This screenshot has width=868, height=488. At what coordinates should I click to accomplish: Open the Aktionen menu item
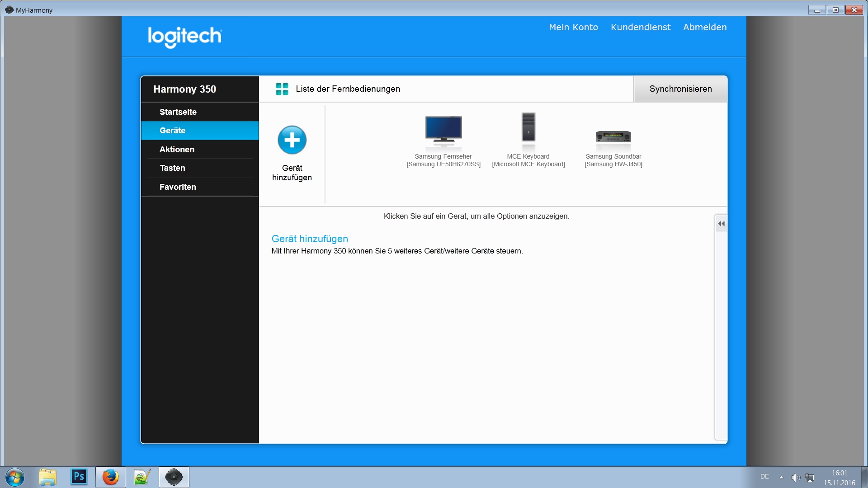pos(200,149)
